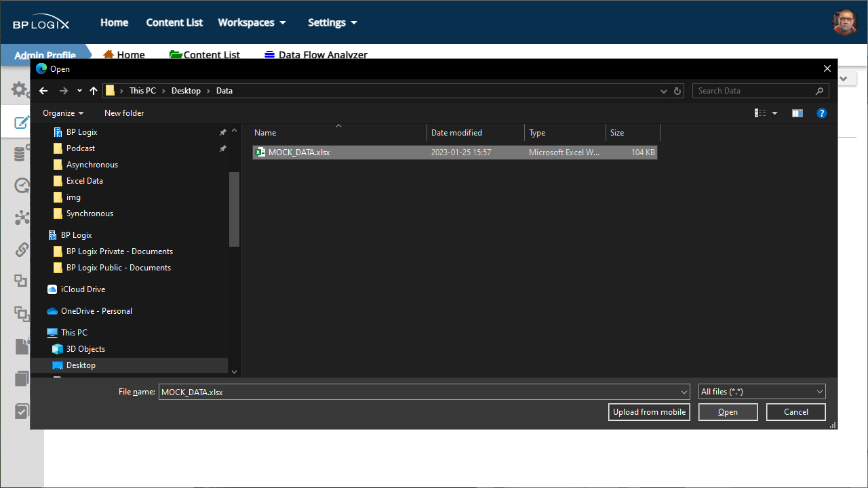
Task: Open the user profile avatar
Action: click(x=845, y=22)
